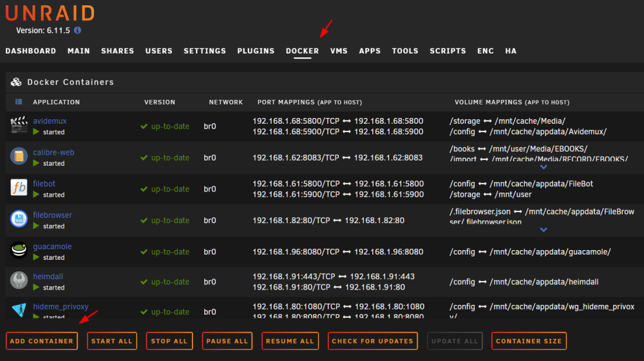Click the greyed-out UPDATE ALL button
644x361 pixels.
coord(454,341)
